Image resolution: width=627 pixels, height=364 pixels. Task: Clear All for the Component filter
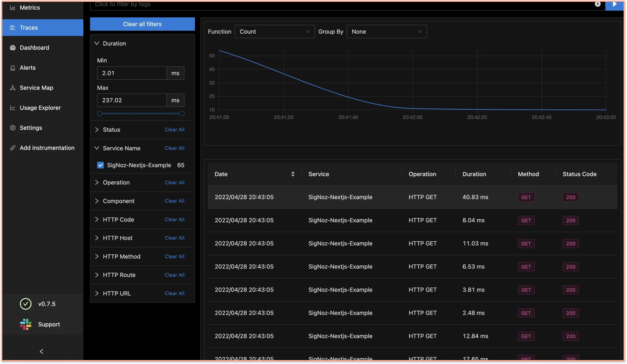[x=175, y=201]
